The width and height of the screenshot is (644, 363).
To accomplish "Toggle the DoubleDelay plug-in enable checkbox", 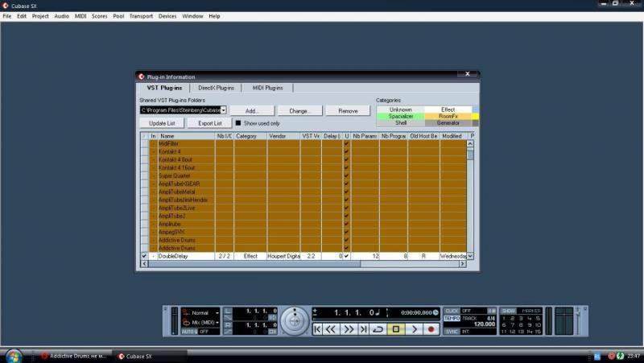I will coord(144,255).
